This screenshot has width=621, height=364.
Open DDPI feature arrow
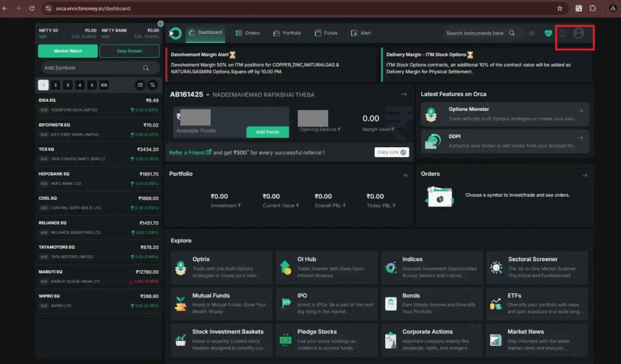pyautogui.click(x=580, y=138)
